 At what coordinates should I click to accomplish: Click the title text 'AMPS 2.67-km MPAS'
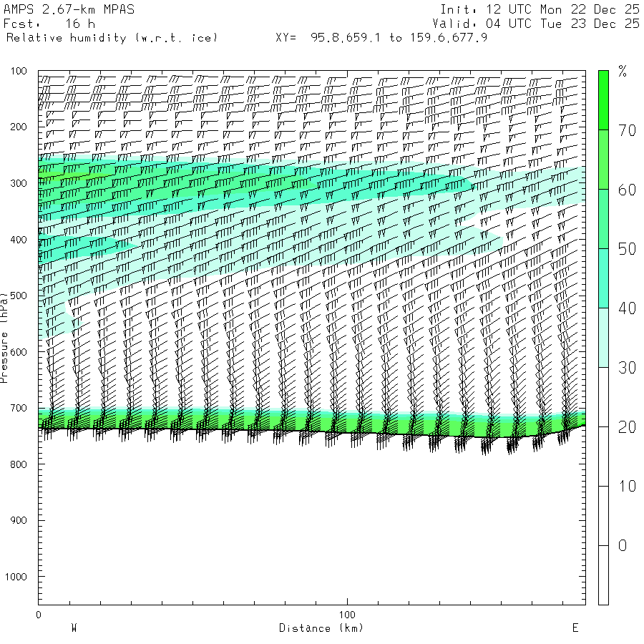(69, 9)
